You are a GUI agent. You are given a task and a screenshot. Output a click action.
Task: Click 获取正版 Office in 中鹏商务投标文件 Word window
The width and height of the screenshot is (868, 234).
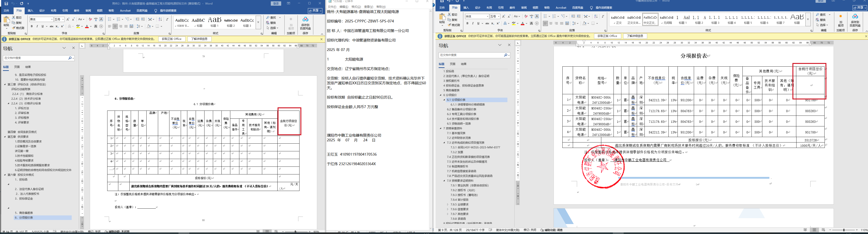608,36
